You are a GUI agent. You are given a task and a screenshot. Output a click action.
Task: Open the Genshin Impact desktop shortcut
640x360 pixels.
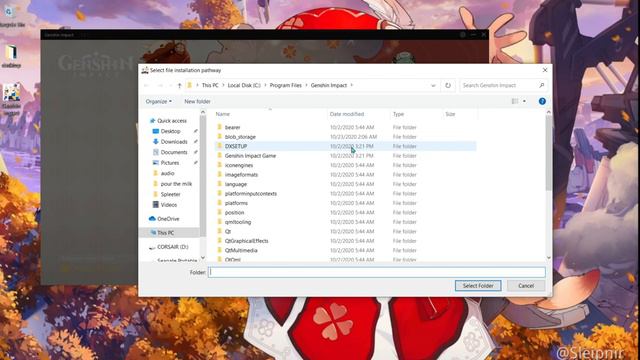11,99
